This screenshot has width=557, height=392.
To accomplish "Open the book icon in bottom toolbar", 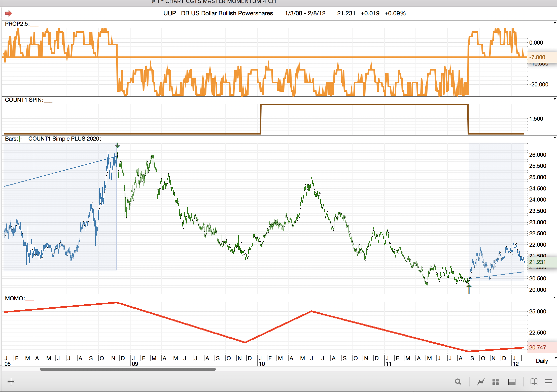I will pos(534,382).
